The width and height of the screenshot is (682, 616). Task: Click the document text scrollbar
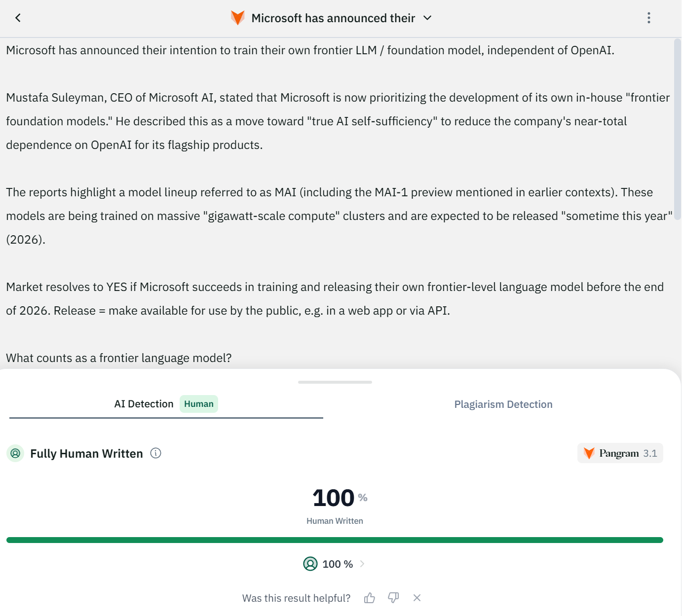tap(678, 128)
